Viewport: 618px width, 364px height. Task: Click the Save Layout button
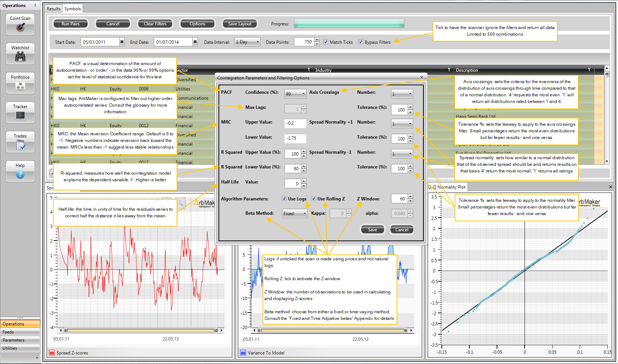(240, 24)
